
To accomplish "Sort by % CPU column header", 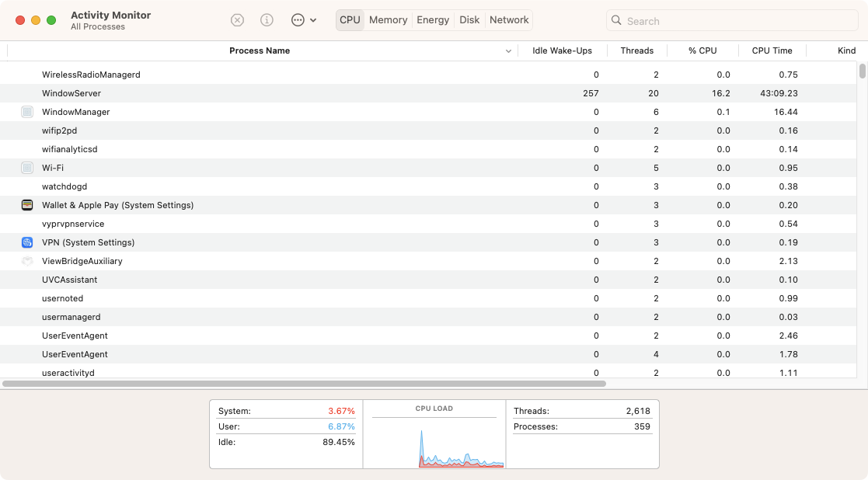I will (x=702, y=50).
